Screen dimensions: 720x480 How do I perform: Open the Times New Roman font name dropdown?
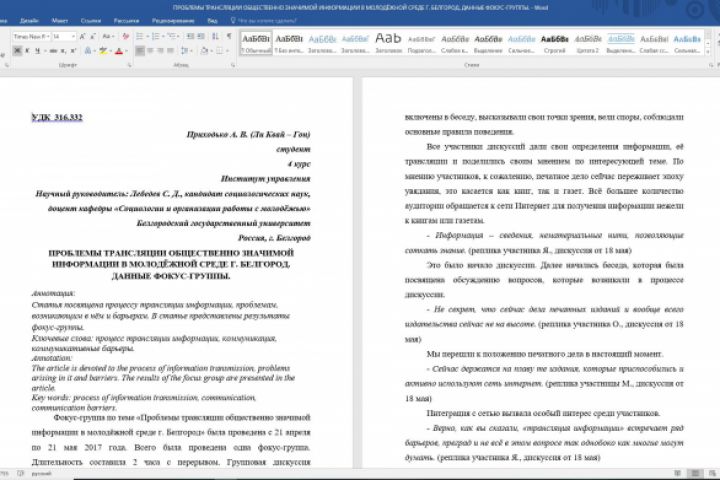coord(48,36)
